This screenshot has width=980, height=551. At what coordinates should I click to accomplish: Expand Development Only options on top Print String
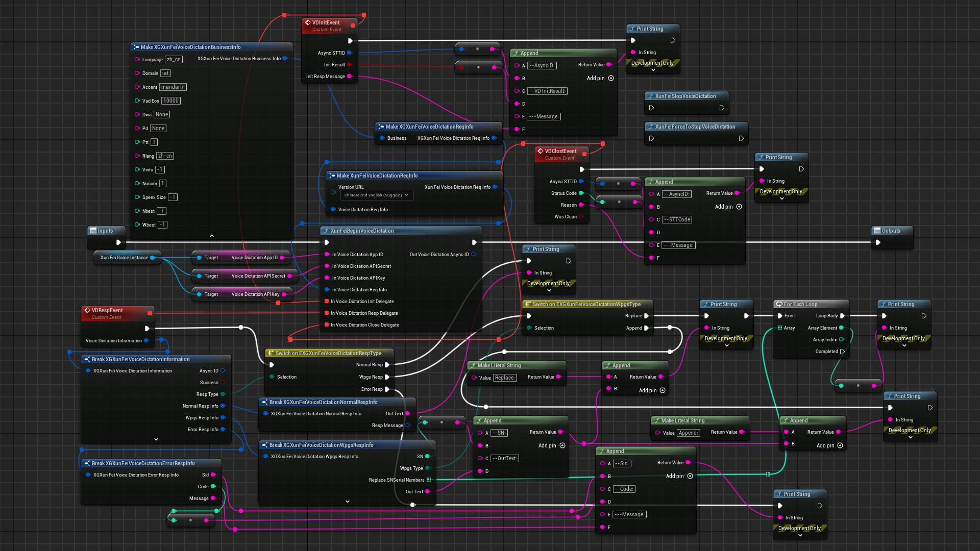[653, 70]
